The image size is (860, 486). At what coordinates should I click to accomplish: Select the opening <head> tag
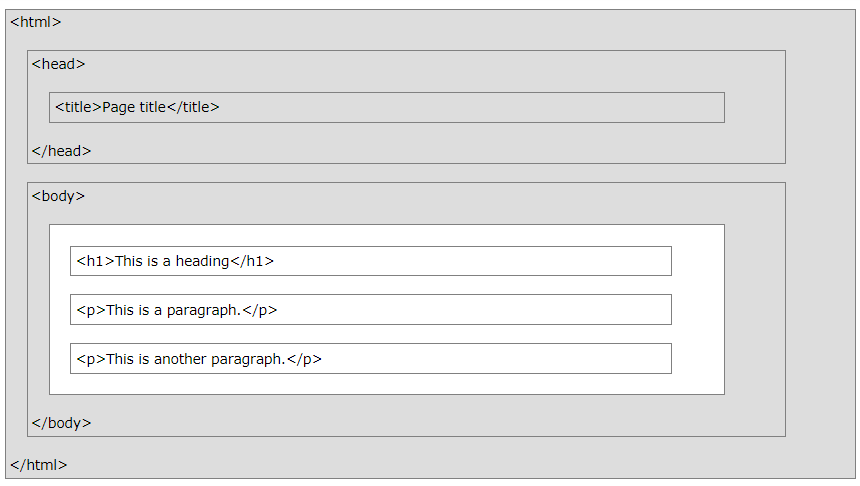click(58, 64)
